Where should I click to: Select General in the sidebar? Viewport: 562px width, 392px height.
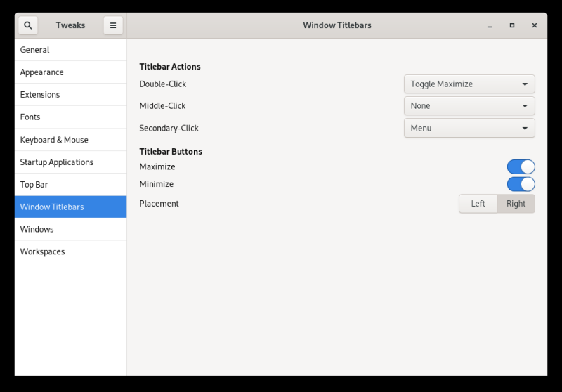point(71,50)
